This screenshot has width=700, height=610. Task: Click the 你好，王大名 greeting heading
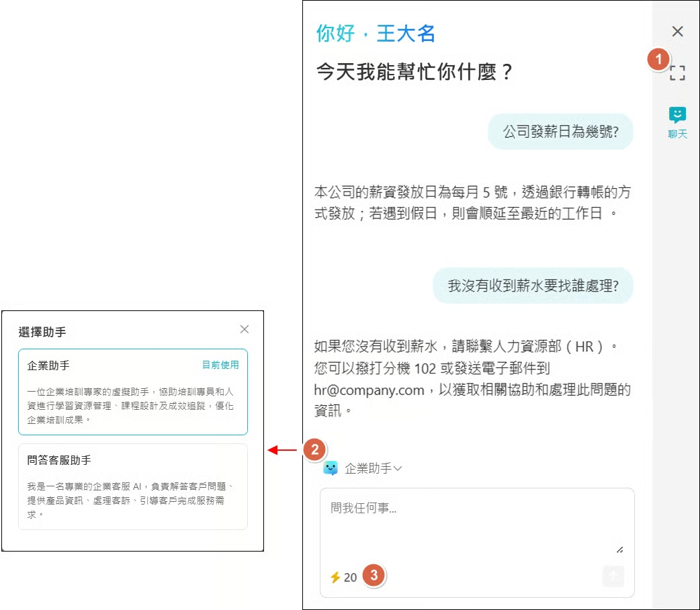[376, 34]
